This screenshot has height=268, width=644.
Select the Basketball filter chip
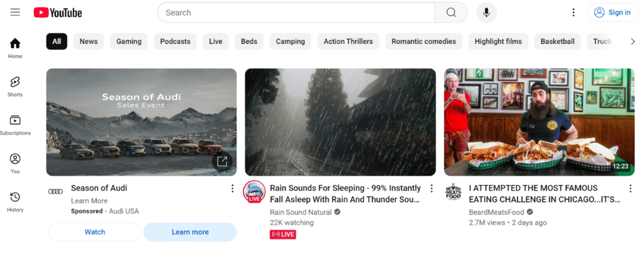coord(557,42)
